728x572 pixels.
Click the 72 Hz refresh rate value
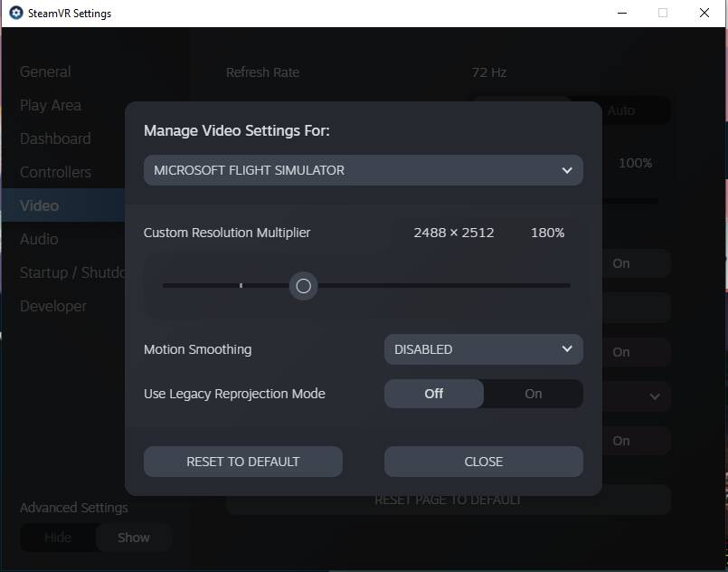[489, 72]
